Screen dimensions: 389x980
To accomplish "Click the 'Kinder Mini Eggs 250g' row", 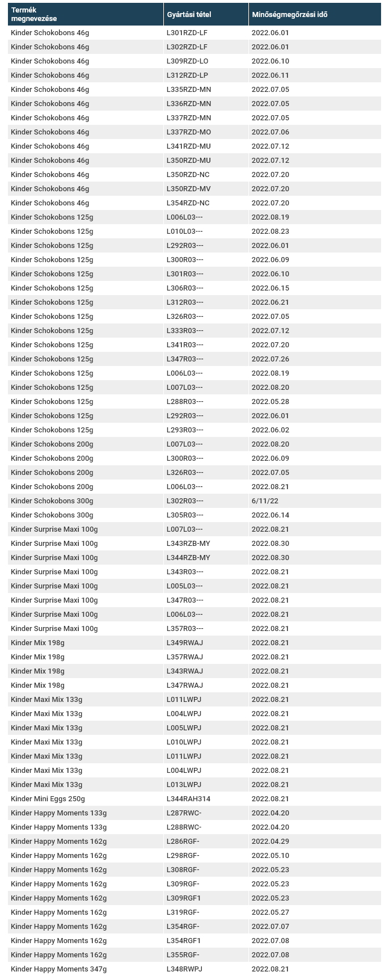I will [48, 799].
